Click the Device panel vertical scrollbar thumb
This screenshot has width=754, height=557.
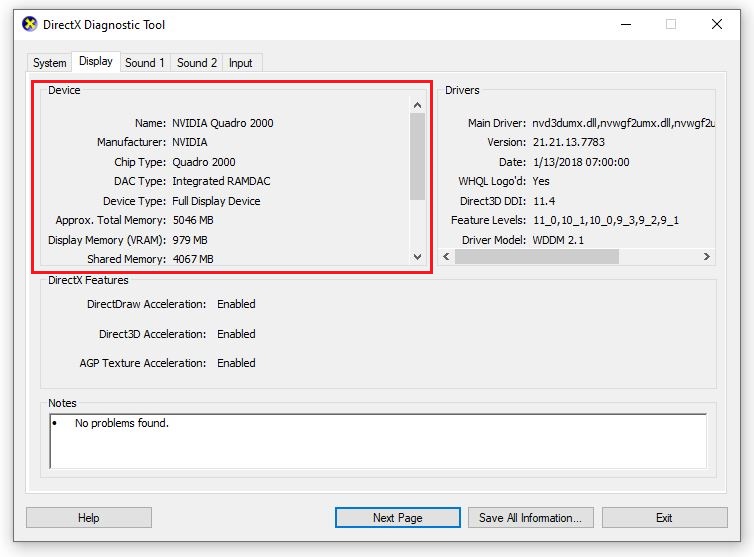(x=418, y=155)
